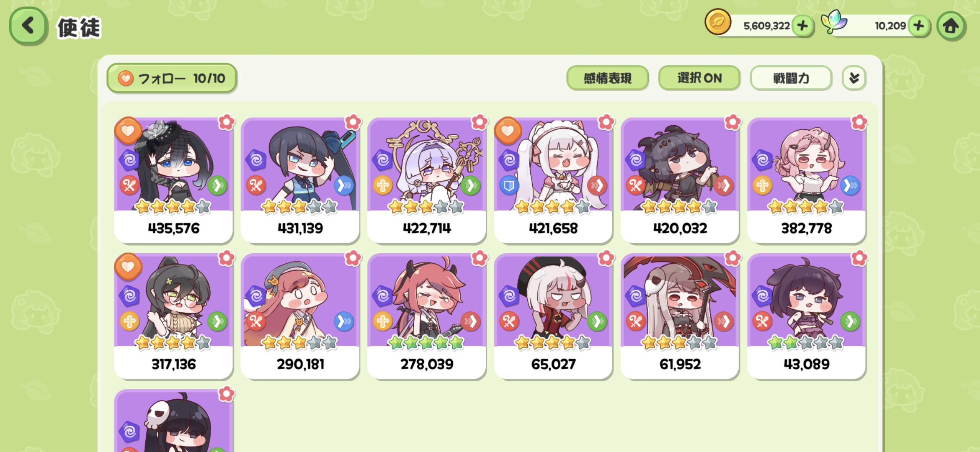Open the 感情表現 emotion view
980x452 pixels.
[607, 78]
